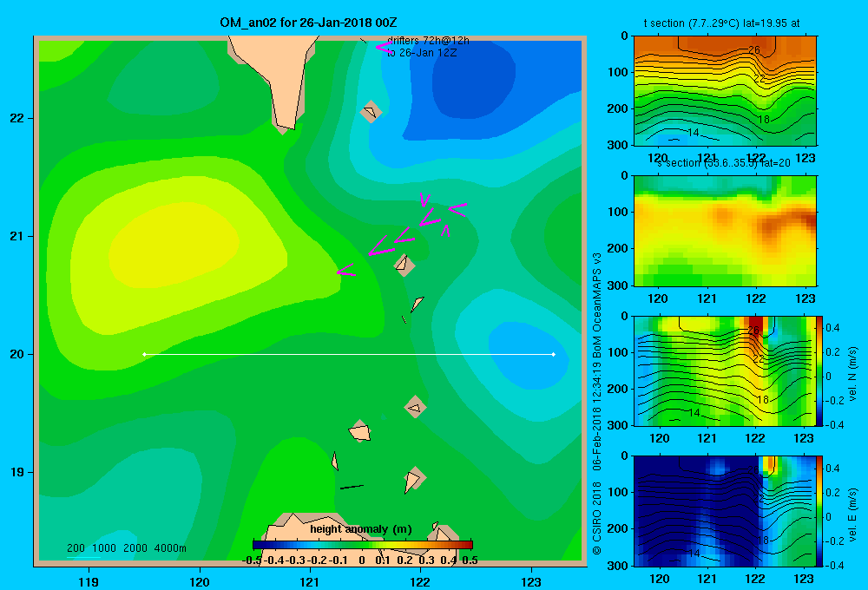Click latitude label 20 on main map axis
This screenshot has width=868, height=590.
point(17,354)
